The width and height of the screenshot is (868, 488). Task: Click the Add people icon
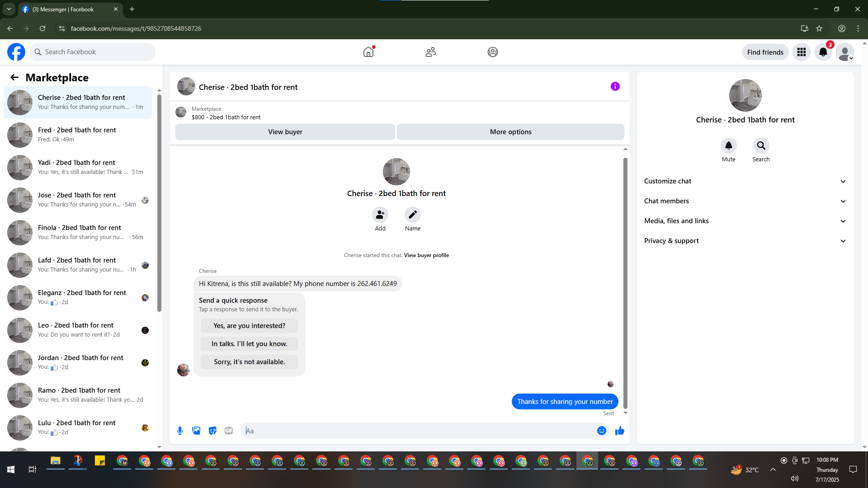click(x=380, y=215)
